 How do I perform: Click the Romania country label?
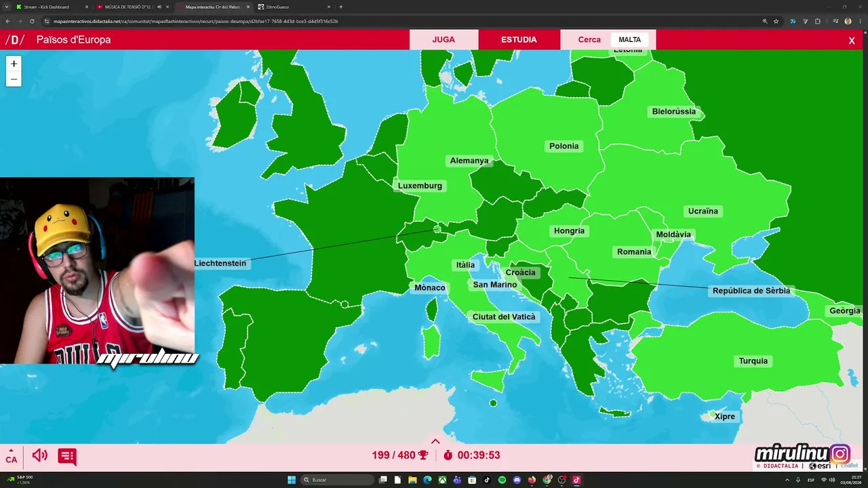[634, 252]
